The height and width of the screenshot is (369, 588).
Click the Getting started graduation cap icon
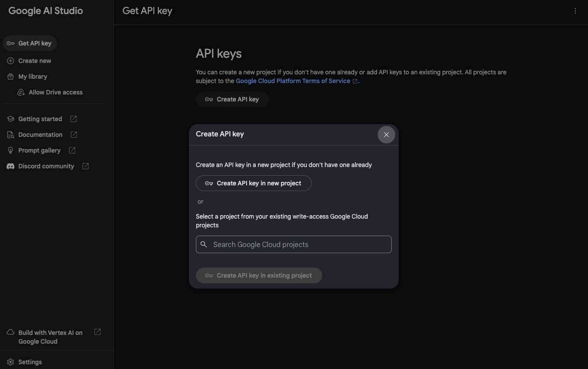(10, 119)
